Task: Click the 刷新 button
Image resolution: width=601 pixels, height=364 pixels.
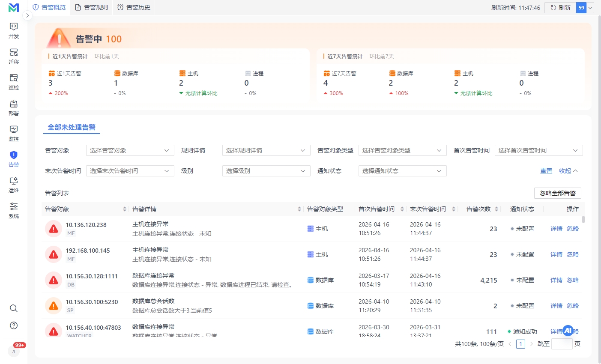Action: tap(560, 8)
